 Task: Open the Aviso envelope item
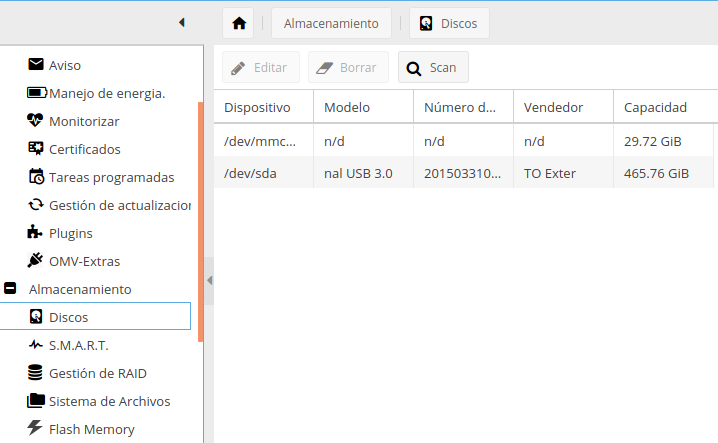tap(65, 65)
